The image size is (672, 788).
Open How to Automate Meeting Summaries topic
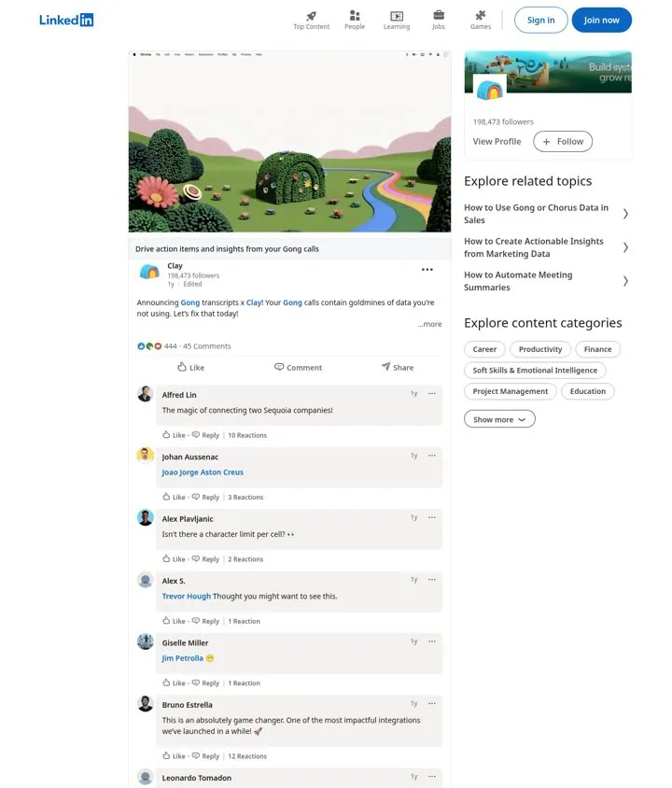pyautogui.click(x=546, y=281)
